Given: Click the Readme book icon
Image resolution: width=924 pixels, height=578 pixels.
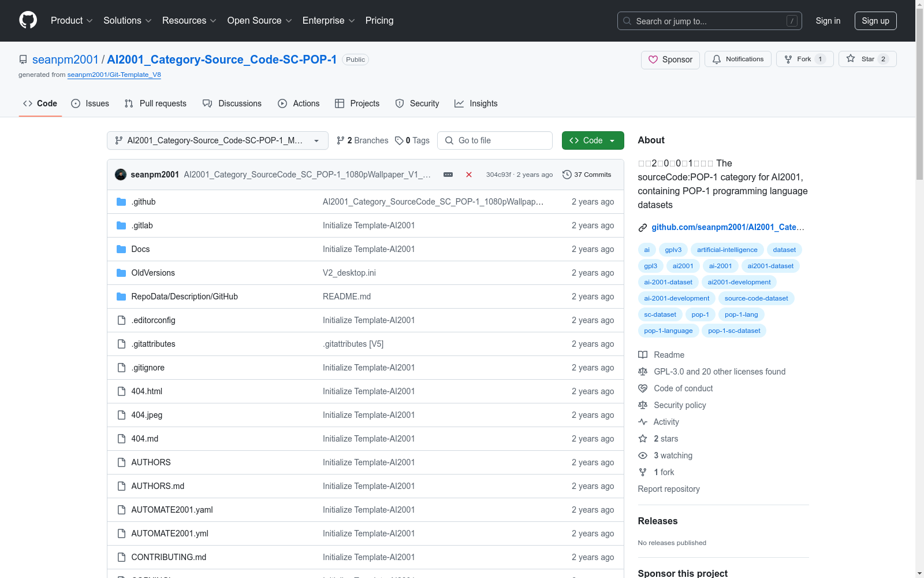Looking at the screenshot, I should 643,355.
